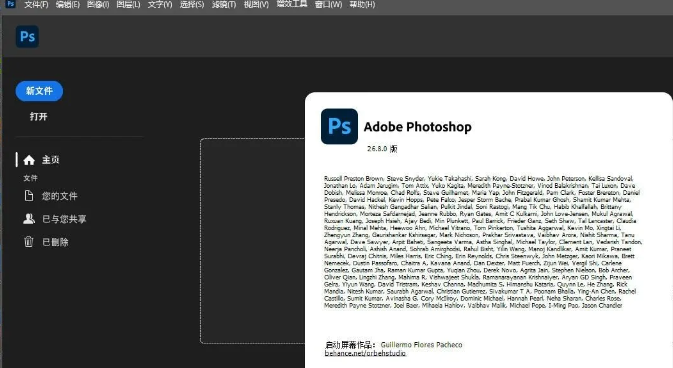This screenshot has height=368, width=673.
Task: Click the credits names paragraph
Action: click(x=483, y=242)
